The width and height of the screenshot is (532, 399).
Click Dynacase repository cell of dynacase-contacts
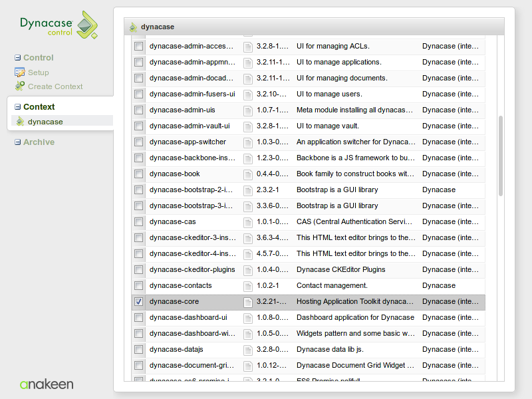point(439,285)
